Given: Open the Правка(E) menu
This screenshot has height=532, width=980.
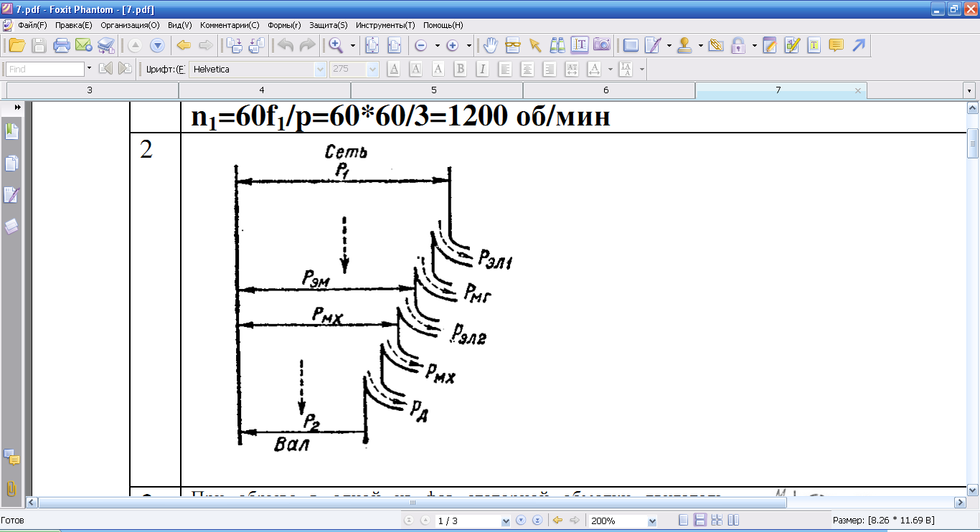Looking at the screenshot, I should click(74, 24).
